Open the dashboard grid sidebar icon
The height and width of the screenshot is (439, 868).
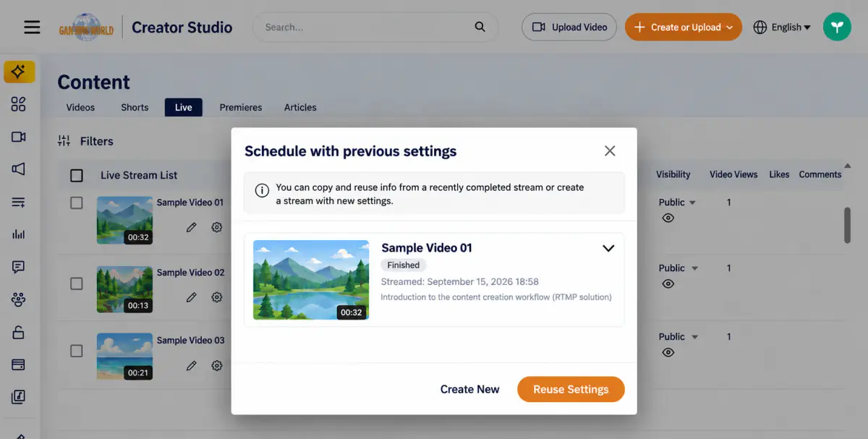point(19,105)
